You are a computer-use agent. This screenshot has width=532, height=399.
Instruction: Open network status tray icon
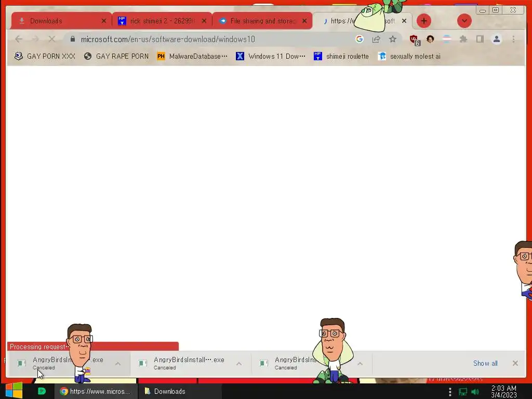coord(463,392)
